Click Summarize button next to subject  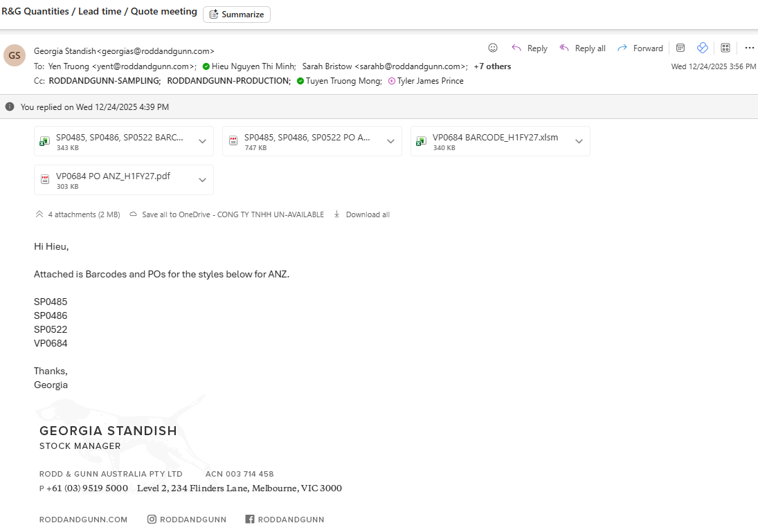click(x=237, y=15)
